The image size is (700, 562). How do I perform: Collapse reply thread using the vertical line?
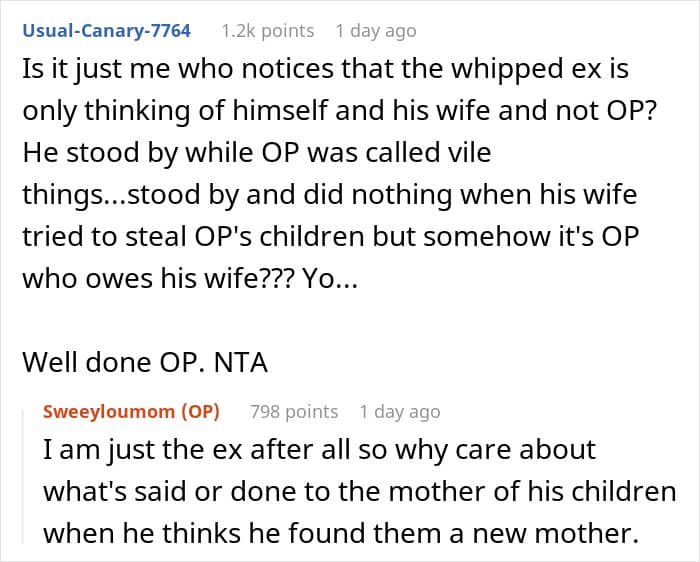(24, 476)
